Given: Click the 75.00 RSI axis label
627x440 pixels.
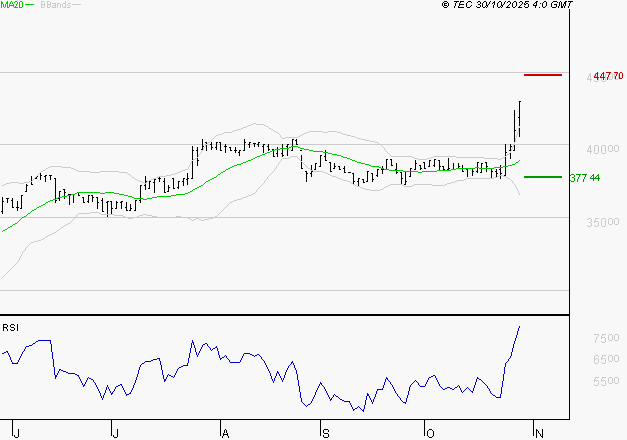Looking at the screenshot, I should point(606,338).
